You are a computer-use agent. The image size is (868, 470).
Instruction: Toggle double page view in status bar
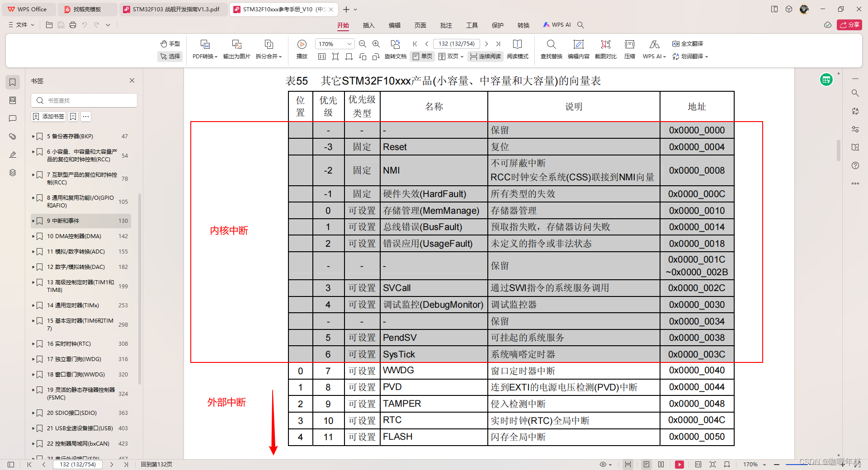(x=661, y=465)
